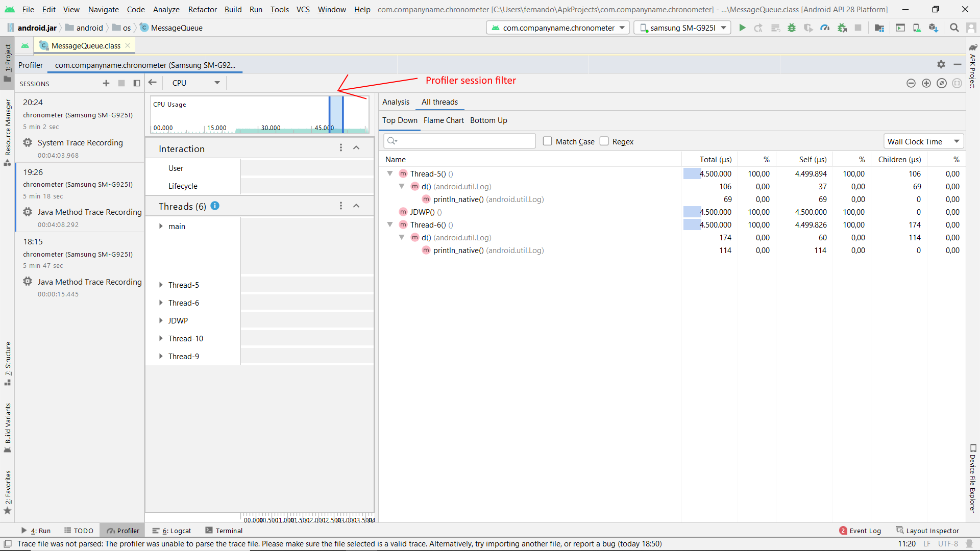980x551 pixels.
Task: Collapse the Thread-5 node in Top Down table
Action: (390, 173)
